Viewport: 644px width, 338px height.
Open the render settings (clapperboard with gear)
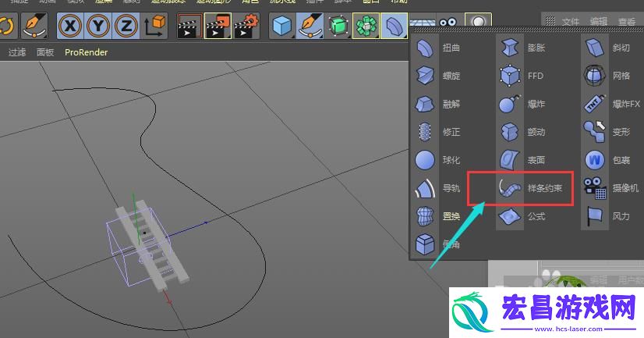pyautogui.click(x=246, y=26)
